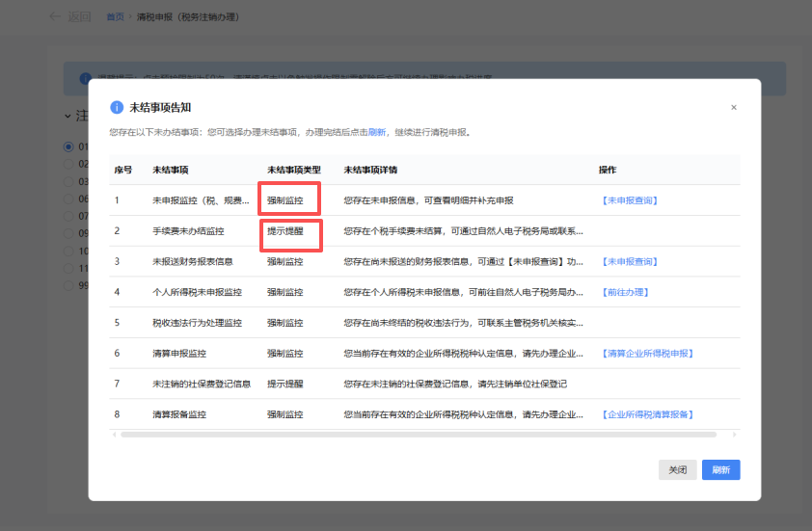Click the 操作 column header
This screenshot has width=812, height=531.
click(x=608, y=170)
